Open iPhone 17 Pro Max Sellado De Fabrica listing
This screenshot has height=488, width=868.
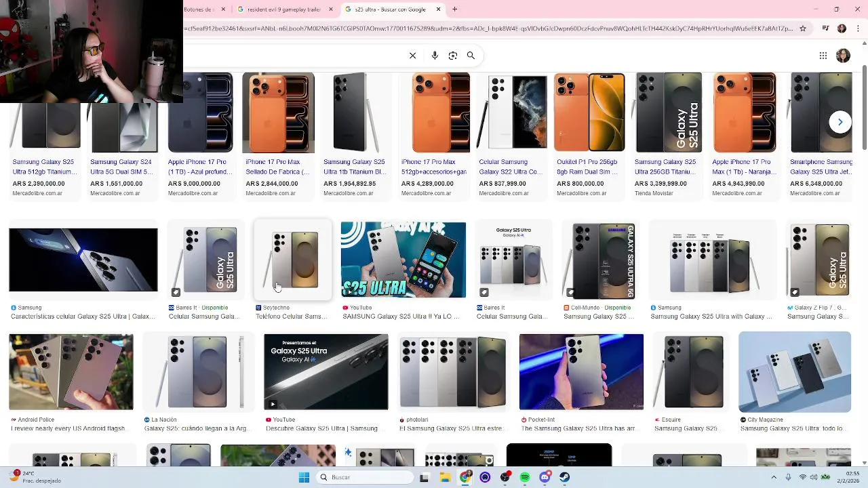tap(278, 136)
